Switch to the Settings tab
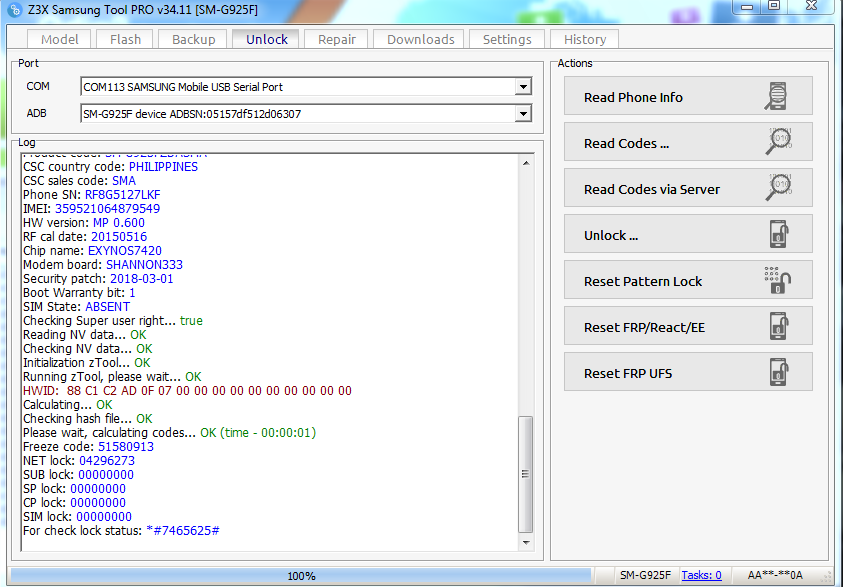 (507, 39)
